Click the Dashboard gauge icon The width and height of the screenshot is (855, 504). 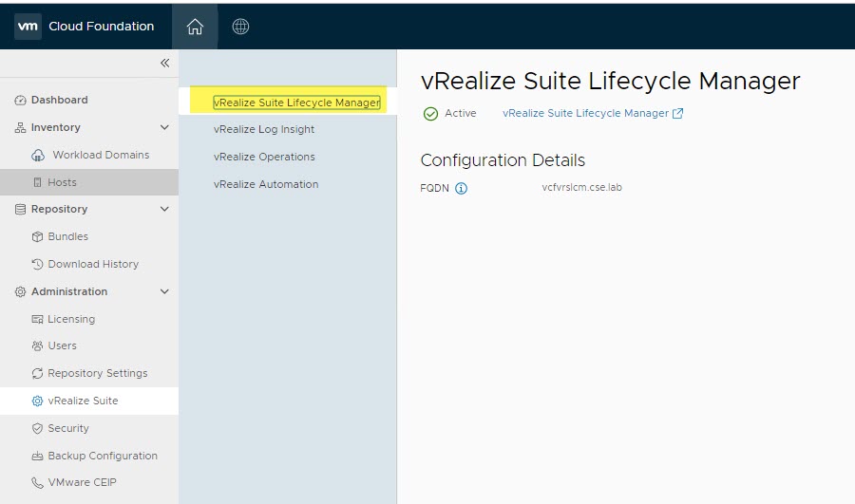click(21, 100)
